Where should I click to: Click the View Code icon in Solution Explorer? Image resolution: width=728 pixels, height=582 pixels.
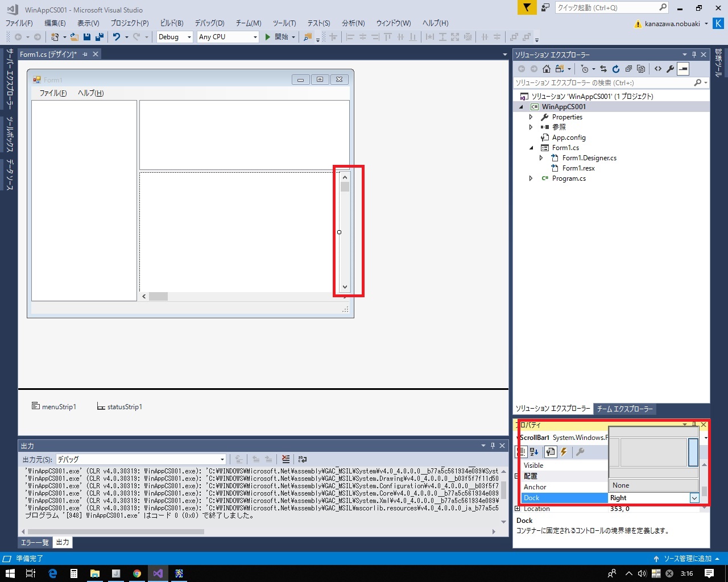(x=658, y=69)
